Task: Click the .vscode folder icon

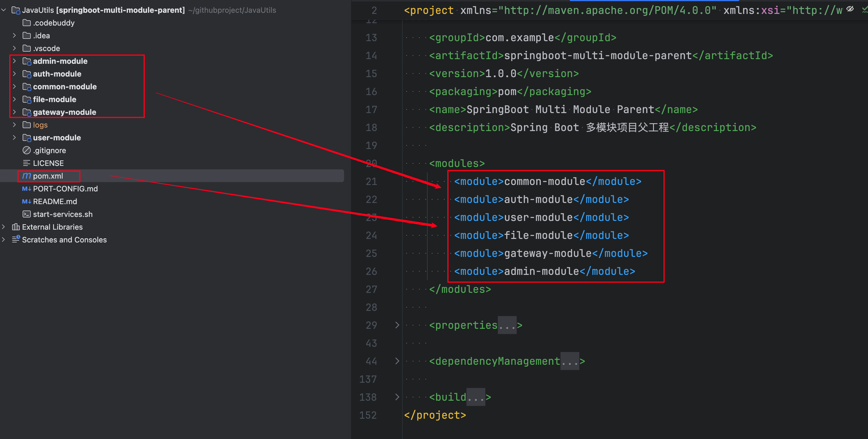Action: [x=27, y=48]
